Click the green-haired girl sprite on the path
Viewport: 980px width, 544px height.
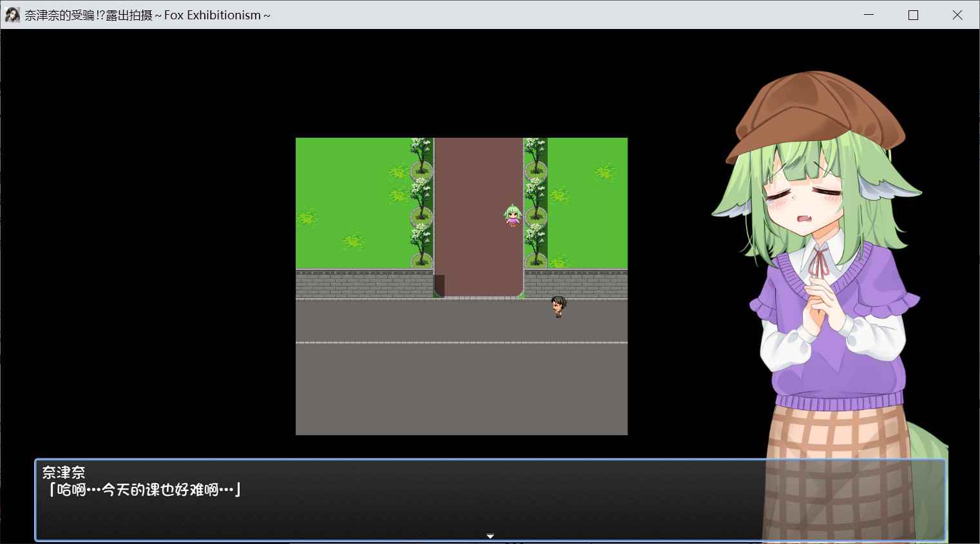coord(512,216)
